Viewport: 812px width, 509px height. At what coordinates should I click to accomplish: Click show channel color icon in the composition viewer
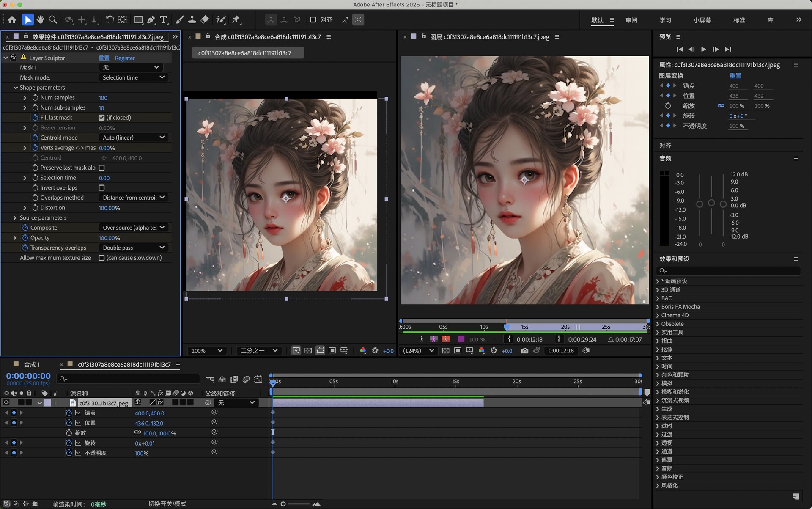[x=363, y=351]
